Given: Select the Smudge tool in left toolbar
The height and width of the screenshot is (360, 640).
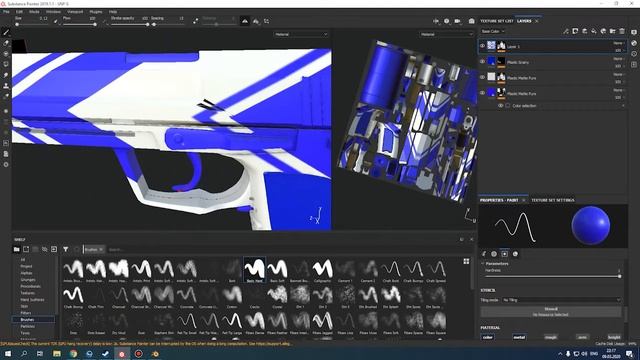Looking at the screenshot, I should click(6, 75).
